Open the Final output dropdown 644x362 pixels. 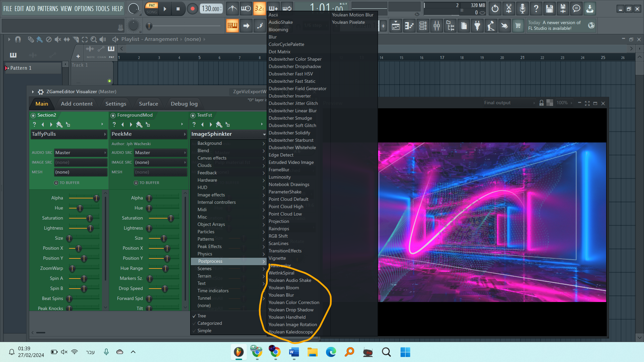pyautogui.click(x=509, y=103)
